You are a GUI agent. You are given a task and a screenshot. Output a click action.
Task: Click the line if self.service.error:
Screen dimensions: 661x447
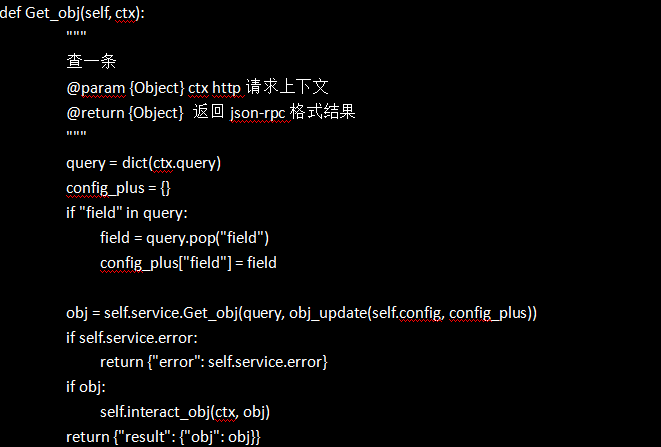(x=132, y=337)
